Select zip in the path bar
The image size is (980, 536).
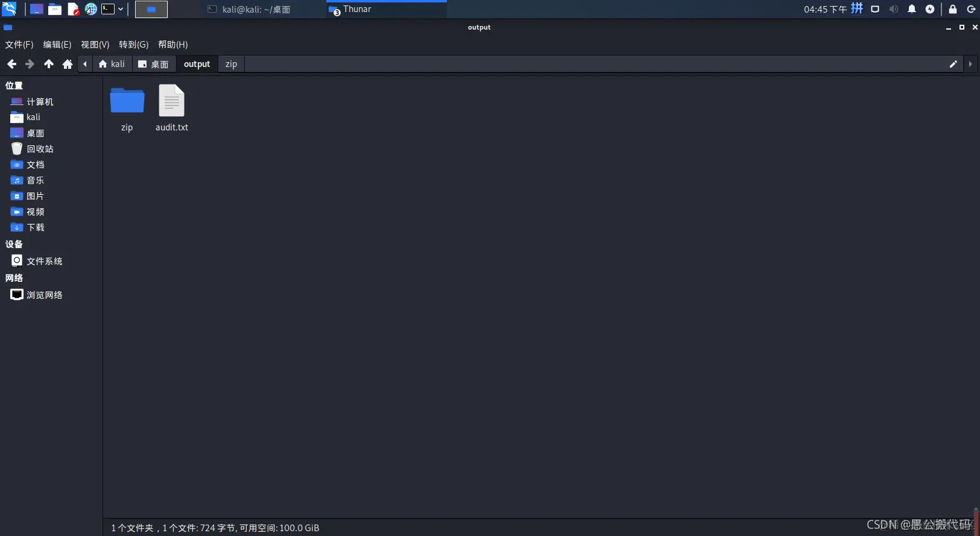click(x=232, y=64)
